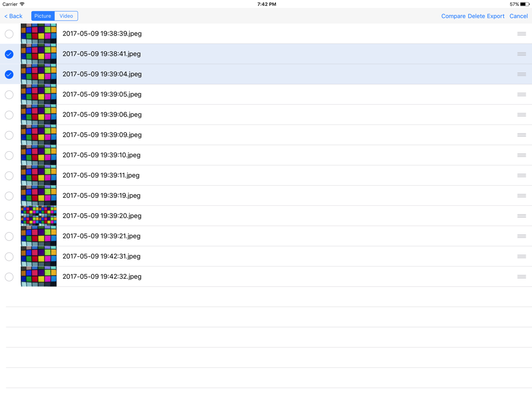Image resolution: width=532 pixels, height=399 pixels.
Task: Deselect the checked 19:38:41.jpeg circle
Action: pos(9,54)
